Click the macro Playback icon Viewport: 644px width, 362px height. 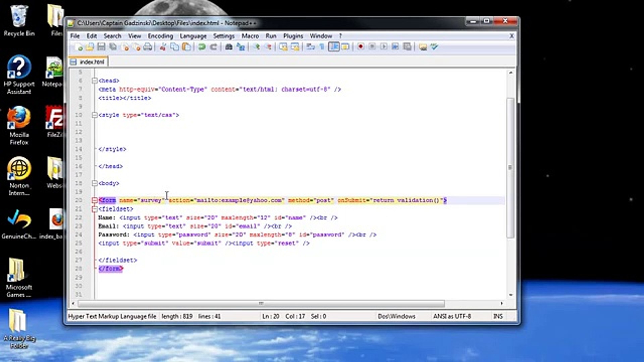pos(384,47)
